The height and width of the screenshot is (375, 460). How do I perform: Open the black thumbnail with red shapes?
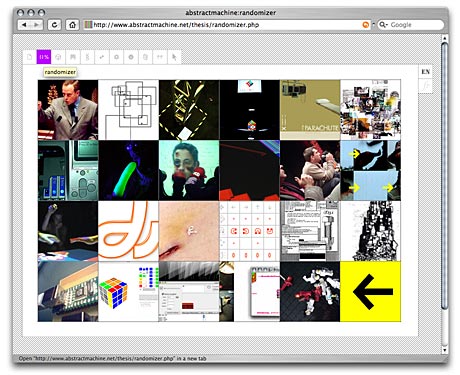pyautogui.click(x=250, y=170)
